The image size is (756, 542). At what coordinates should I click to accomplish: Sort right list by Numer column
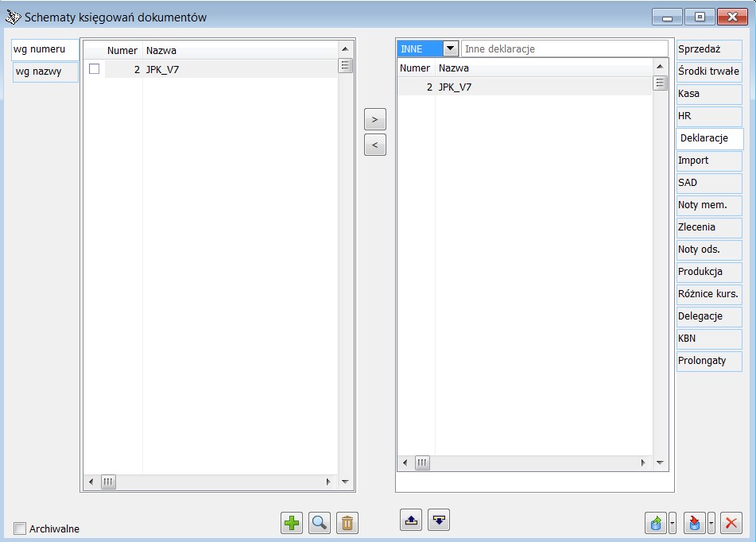416,68
